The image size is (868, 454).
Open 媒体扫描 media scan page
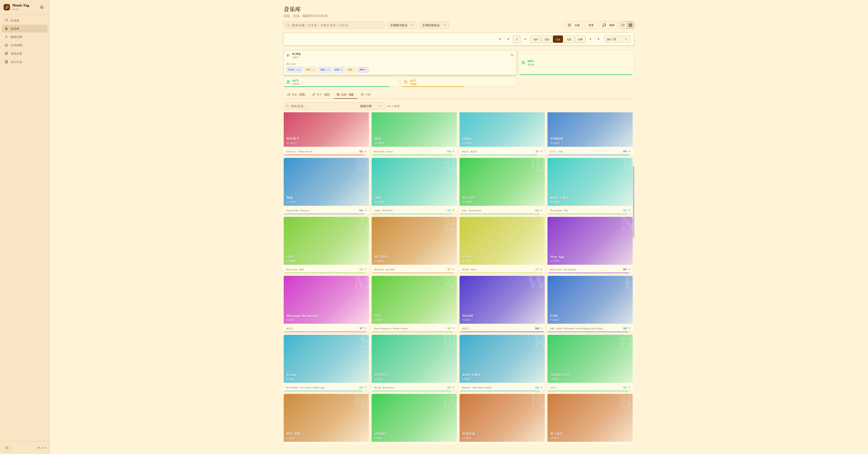coord(16,37)
